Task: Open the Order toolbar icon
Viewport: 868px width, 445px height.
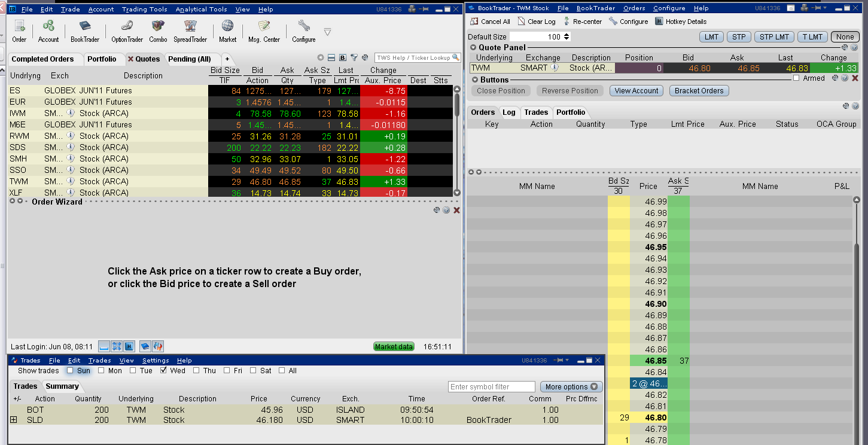Action: point(19,31)
